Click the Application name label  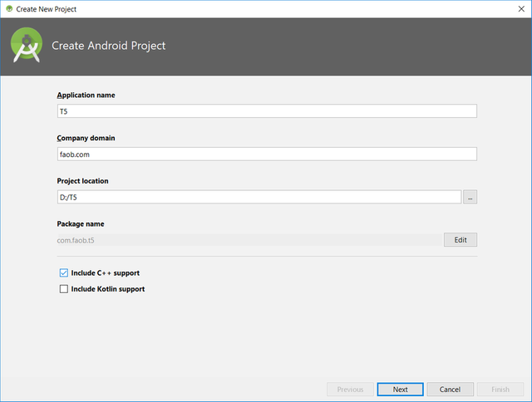coord(86,96)
